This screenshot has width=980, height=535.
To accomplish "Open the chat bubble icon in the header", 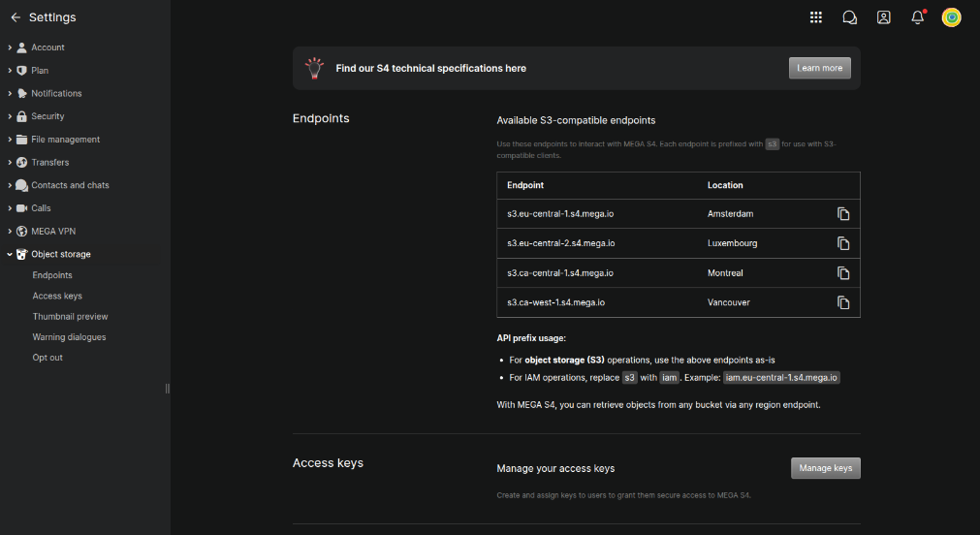I will (849, 17).
